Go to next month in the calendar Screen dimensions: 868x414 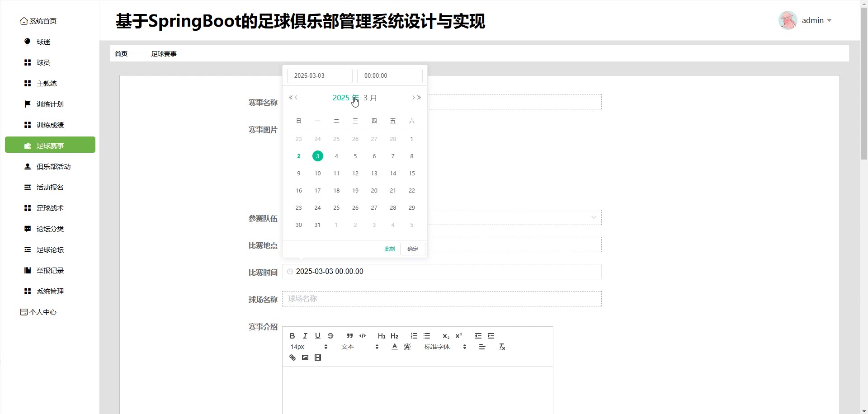pos(413,98)
